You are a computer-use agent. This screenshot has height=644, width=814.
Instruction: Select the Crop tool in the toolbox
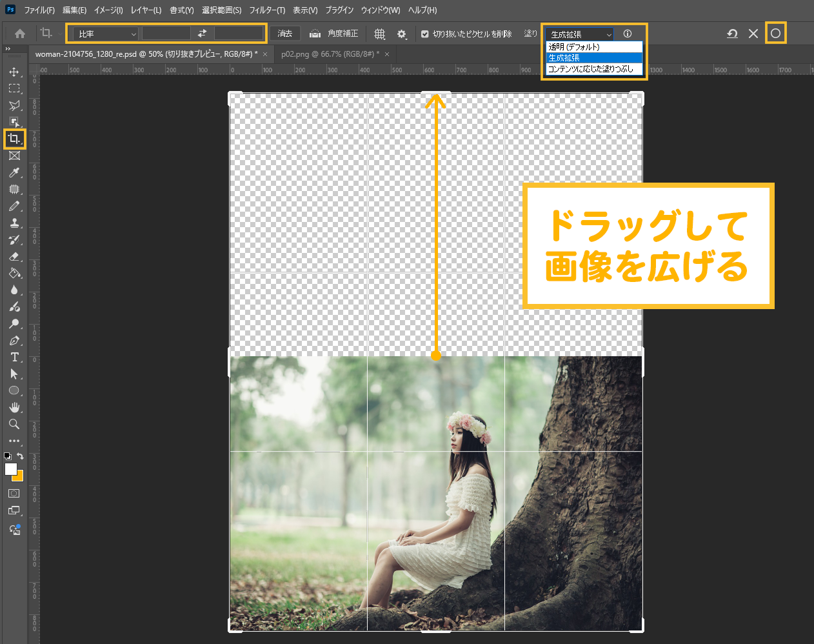click(x=14, y=139)
